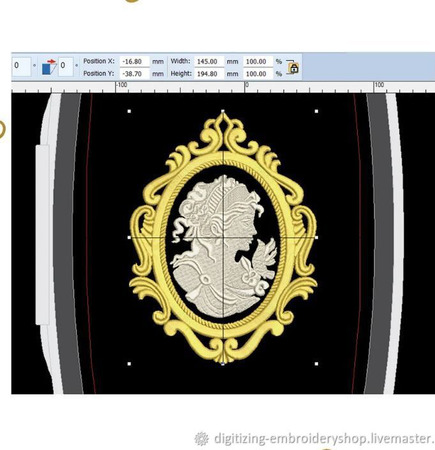Select the bottom-left selection handle
This screenshot has height=450, width=435.
coord(129,364)
